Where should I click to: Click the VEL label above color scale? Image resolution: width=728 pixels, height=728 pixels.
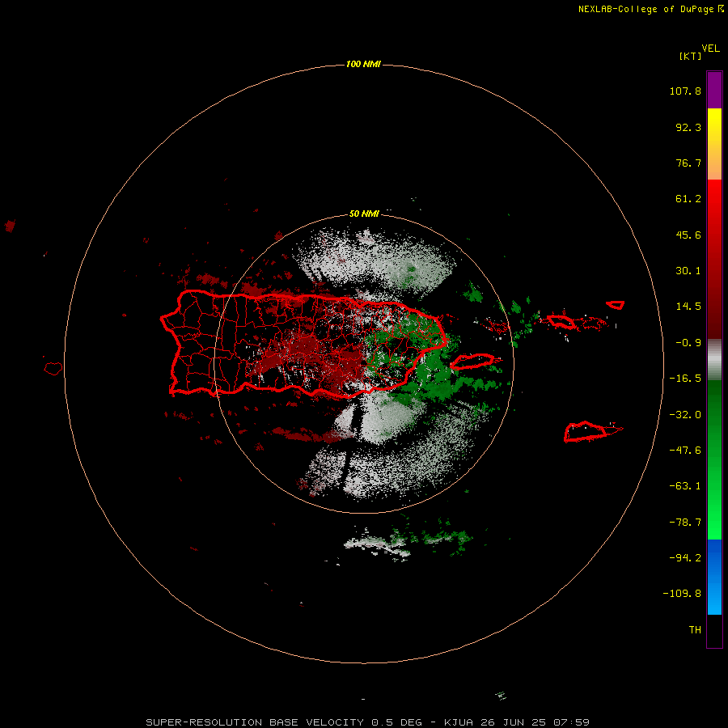pyautogui.click(x=711, y=49)
